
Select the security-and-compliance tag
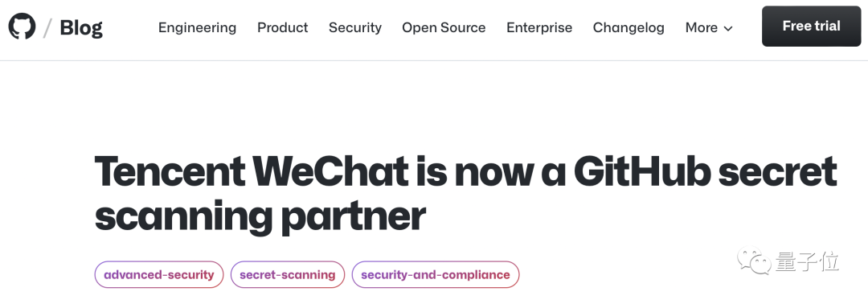tap(436, 274)
